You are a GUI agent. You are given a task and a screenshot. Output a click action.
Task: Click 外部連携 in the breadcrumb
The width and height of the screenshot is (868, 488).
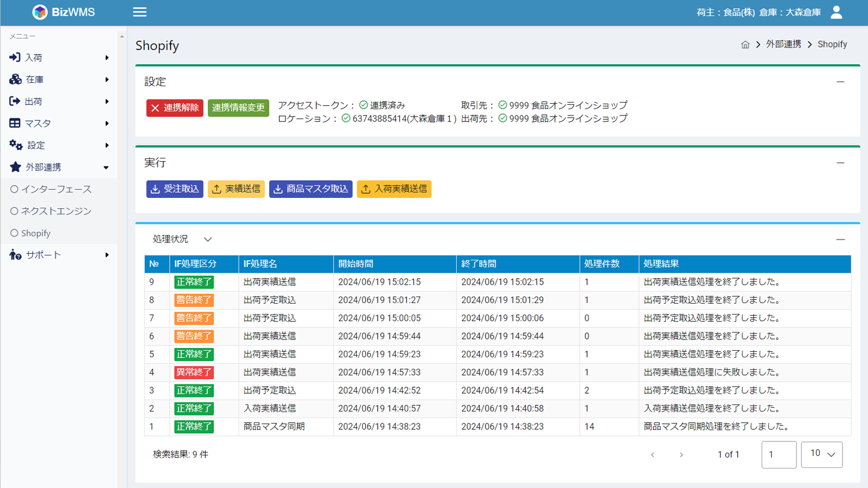(x=783, y=44)
